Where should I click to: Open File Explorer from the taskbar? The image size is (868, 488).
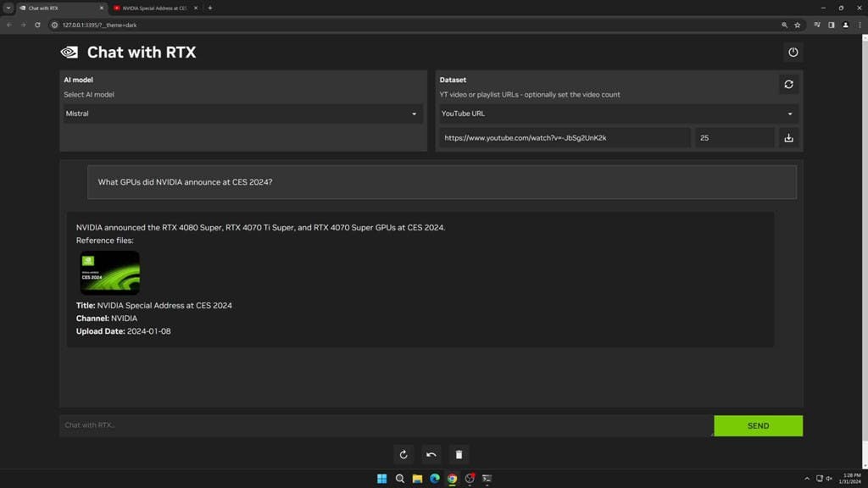tap(417, 479)
